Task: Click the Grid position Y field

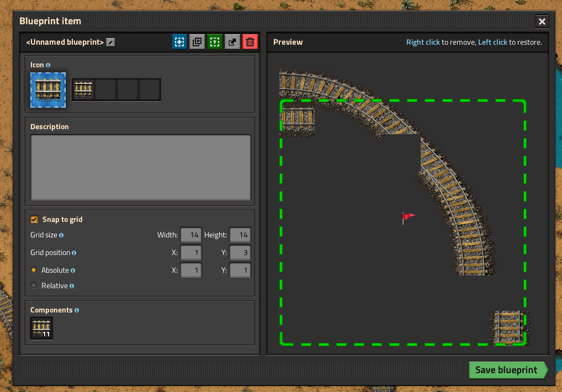Action: [x=240, y=253]
